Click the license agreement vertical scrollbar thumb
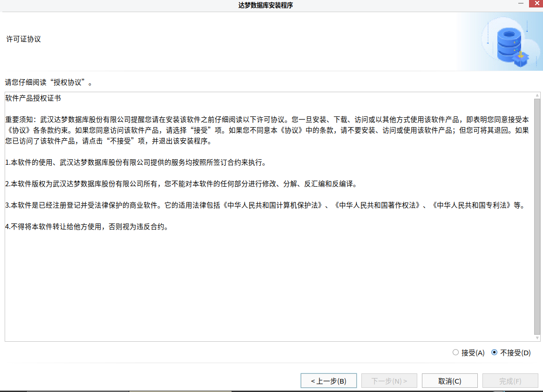The height and width of the screenshot is (392, 543). (537, 217)
